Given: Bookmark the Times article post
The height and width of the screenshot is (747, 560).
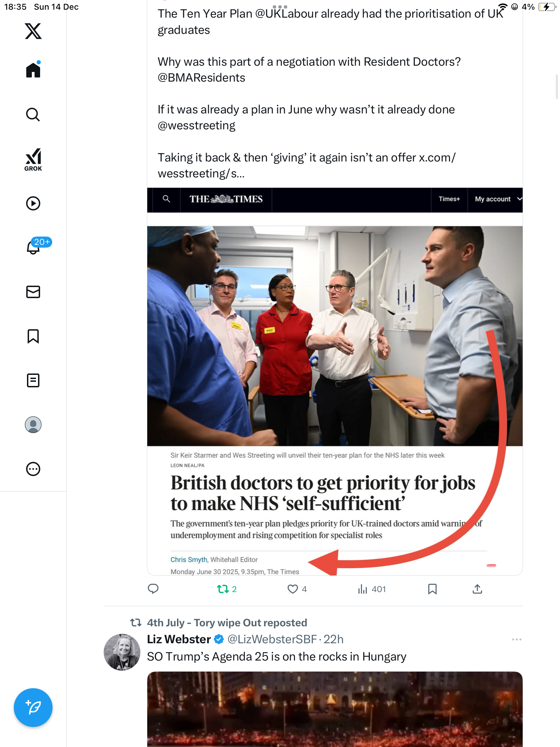Looking at the screenshot, I should pyautogui.click(x=432, y=589).
